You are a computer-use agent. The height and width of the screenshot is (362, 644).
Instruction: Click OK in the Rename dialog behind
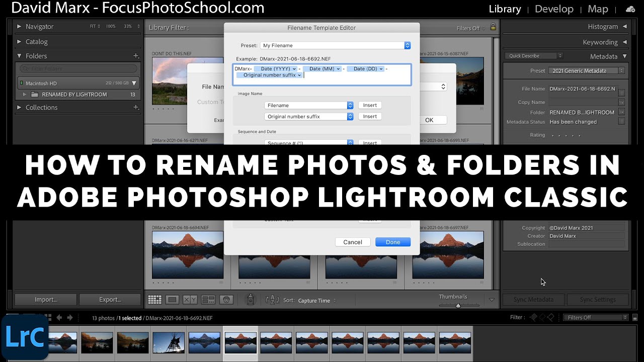(429, 120)
